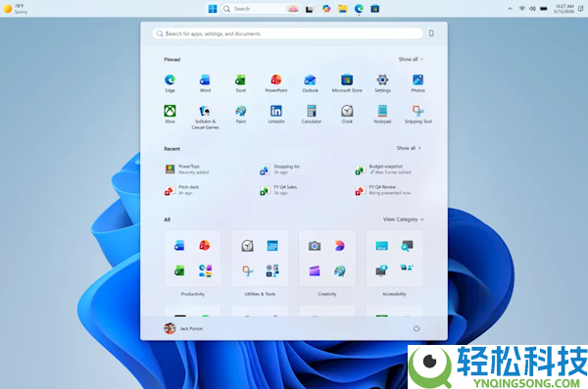This screenshot has width=588, height=389.
Task: Open weather widget showing Sunny
Action: [16, 9]
